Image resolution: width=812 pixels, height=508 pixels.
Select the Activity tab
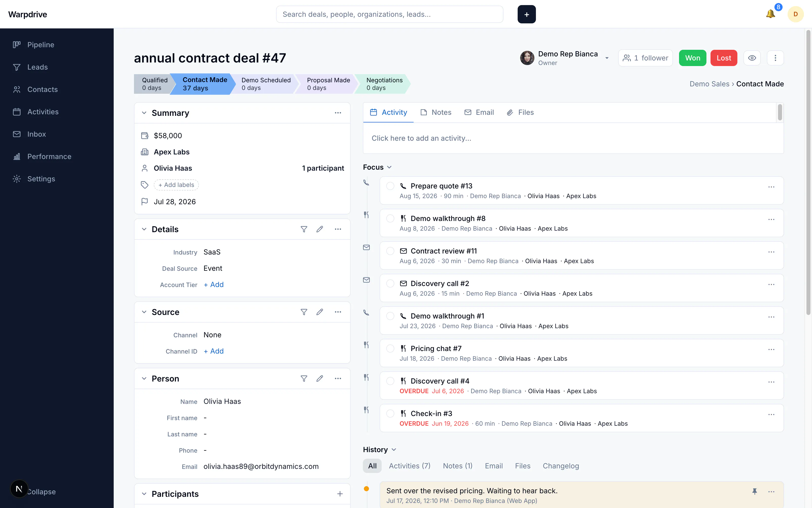click(388, 113)
